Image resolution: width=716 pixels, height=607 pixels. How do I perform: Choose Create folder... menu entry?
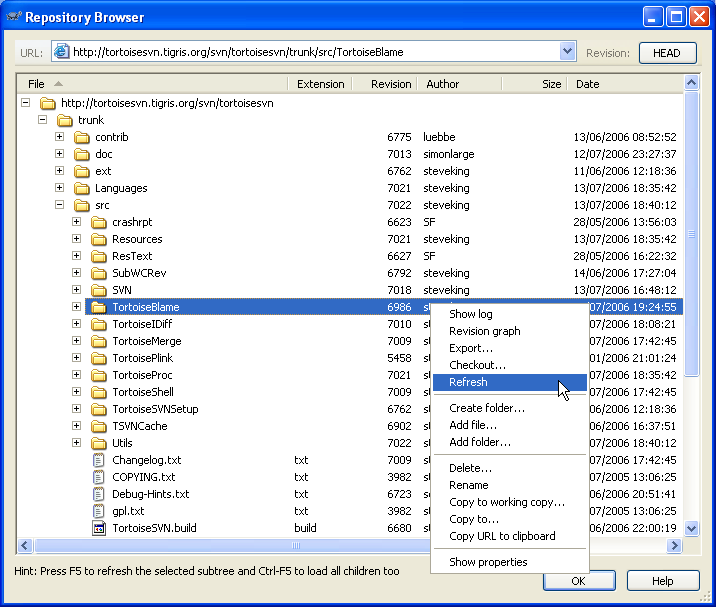510,408
